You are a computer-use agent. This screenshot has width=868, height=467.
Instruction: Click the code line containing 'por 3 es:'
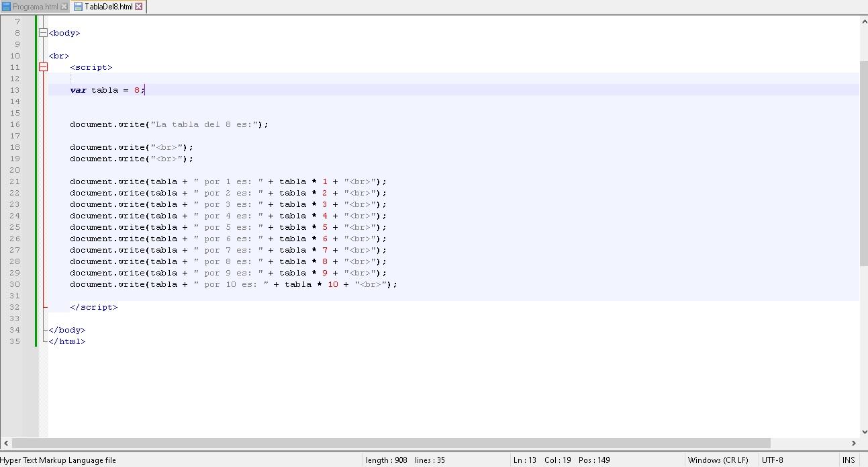[x=228, y=204]
